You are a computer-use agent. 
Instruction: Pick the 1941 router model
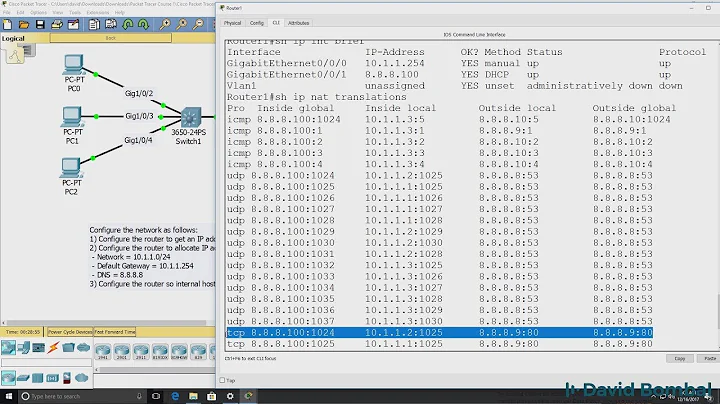coord(103,352)
